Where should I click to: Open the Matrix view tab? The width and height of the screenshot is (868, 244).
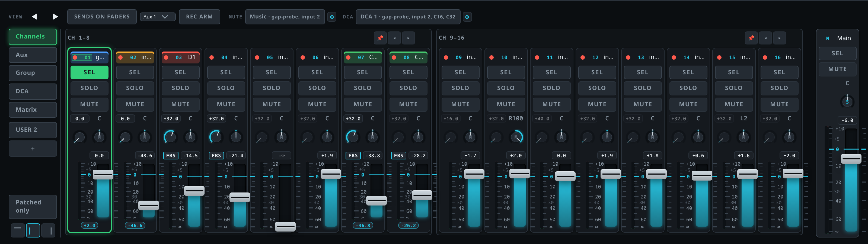pyautogui.click(x=33, y=110)
